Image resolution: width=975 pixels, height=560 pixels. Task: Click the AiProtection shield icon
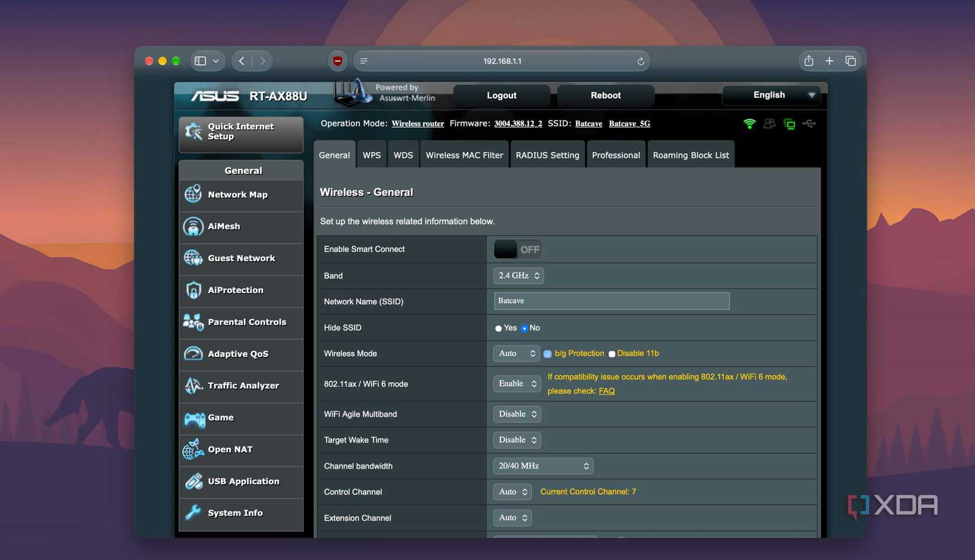click(x=193, y=290)
